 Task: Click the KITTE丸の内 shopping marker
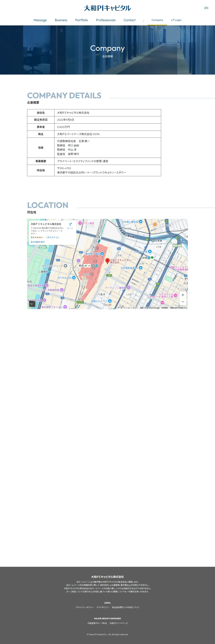74,278
